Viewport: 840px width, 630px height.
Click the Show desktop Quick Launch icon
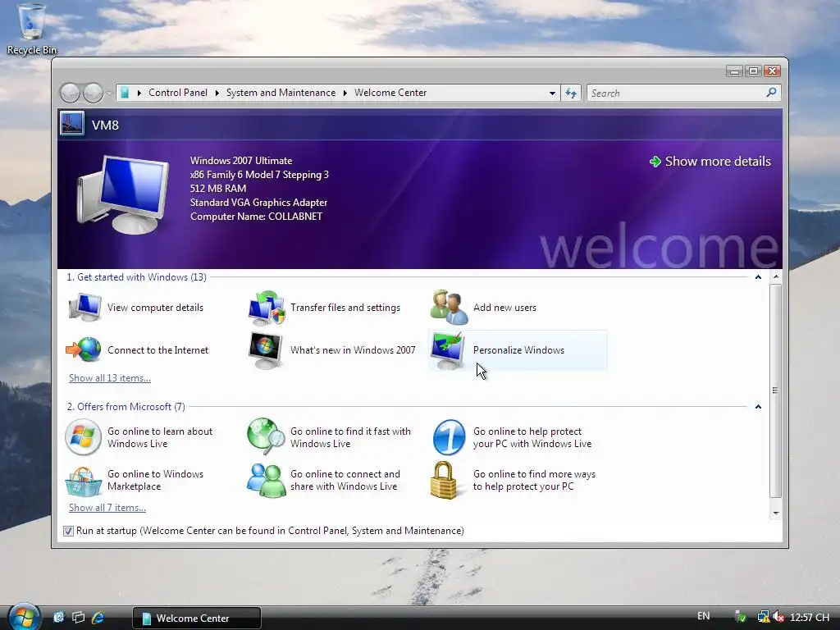59,618
